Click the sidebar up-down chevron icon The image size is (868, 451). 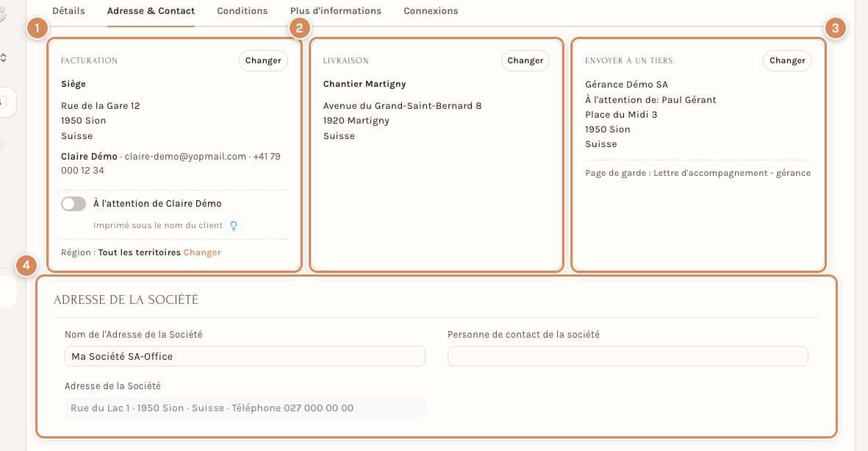[4, 57]
